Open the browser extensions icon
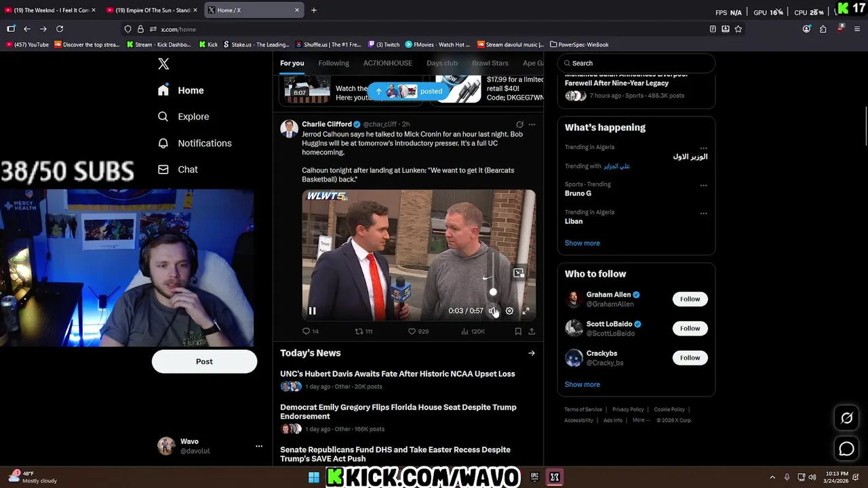 (823, 29)
